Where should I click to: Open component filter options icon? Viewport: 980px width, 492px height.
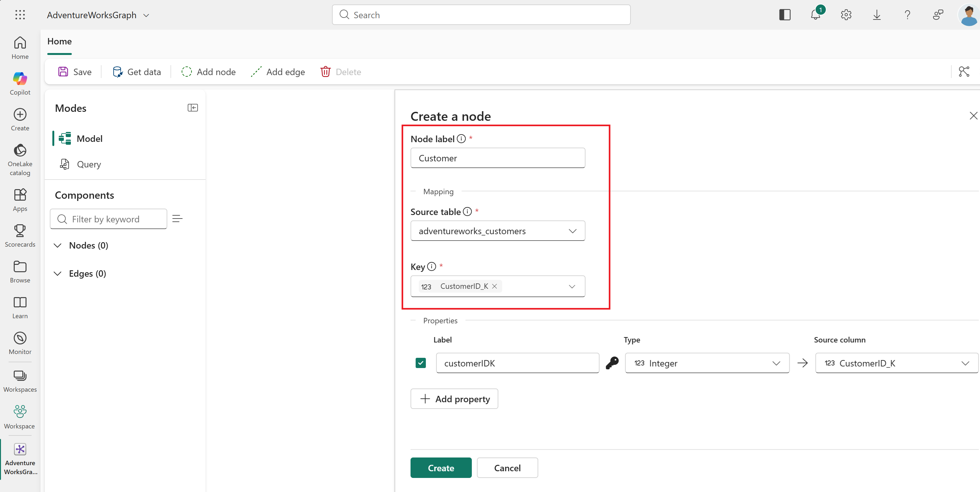tap(177, 219)
